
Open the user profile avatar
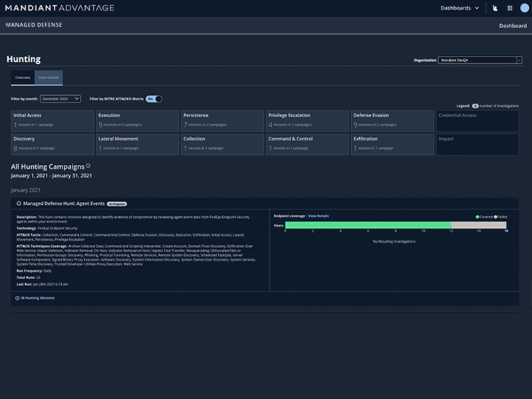525,8
